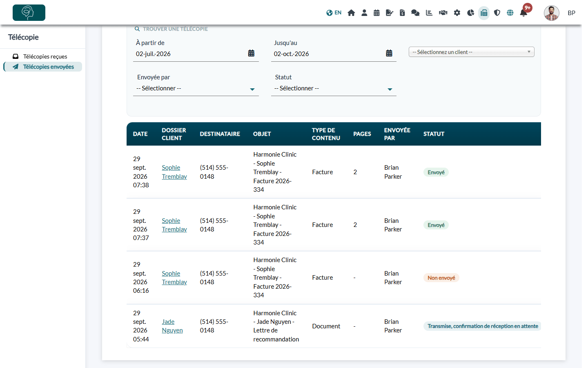
Task: Open the settings gear icon
Action: pos(457,13)
